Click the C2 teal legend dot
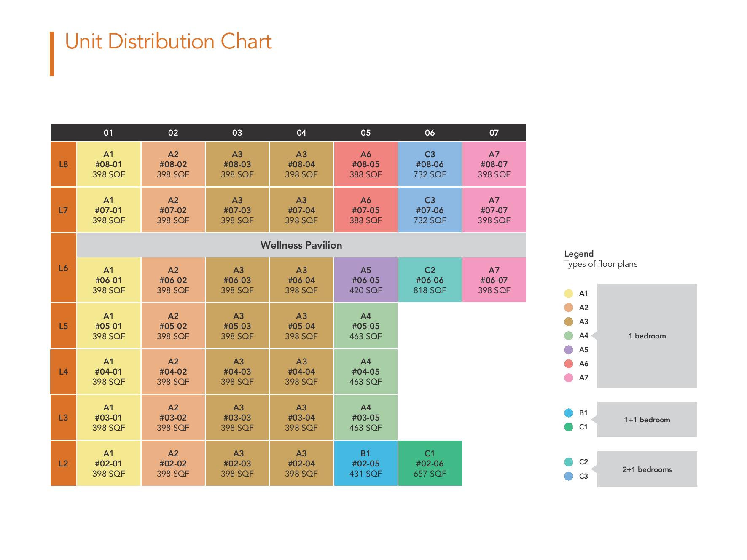 (x=569, y=462)
